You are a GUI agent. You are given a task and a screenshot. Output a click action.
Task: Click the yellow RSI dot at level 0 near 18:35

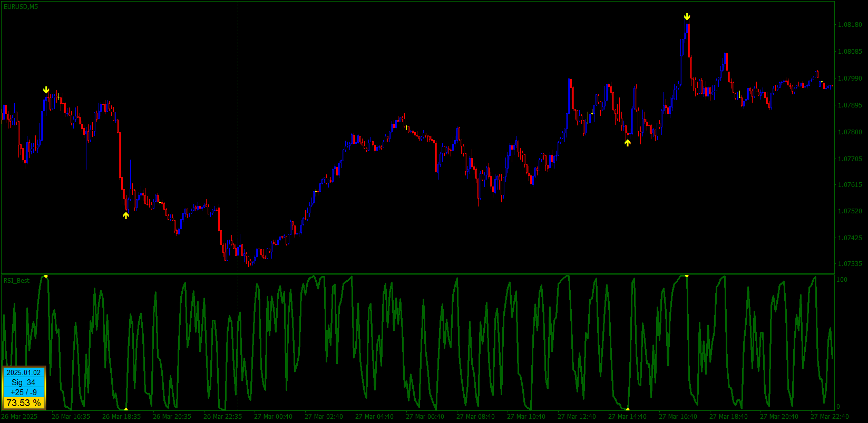125,409
